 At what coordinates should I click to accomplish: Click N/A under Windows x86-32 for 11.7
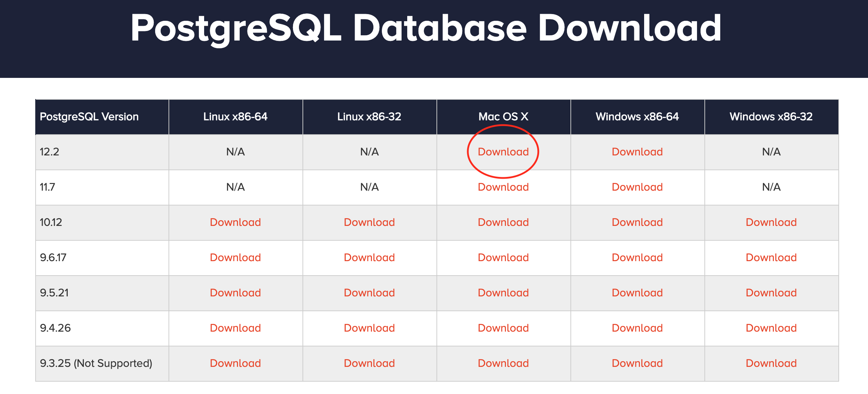click(x=771, y=187)
